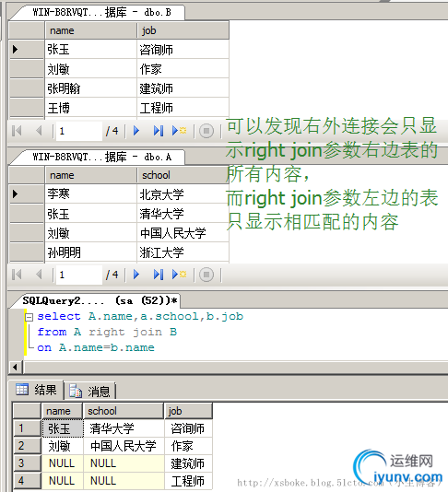Click NULL school cell in results row 4
Image resolution: width=448 pixels, height=492 pixels.
click(x=124, y=481)
